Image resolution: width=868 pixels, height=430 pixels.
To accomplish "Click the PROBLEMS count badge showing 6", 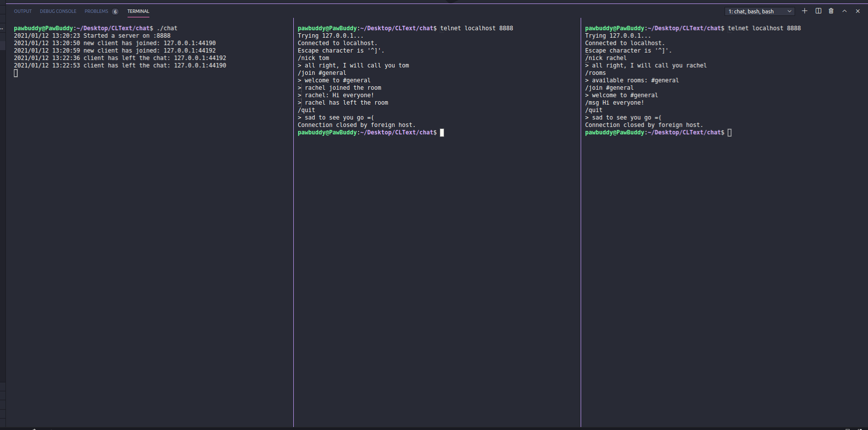I will (x=115, y=11).
